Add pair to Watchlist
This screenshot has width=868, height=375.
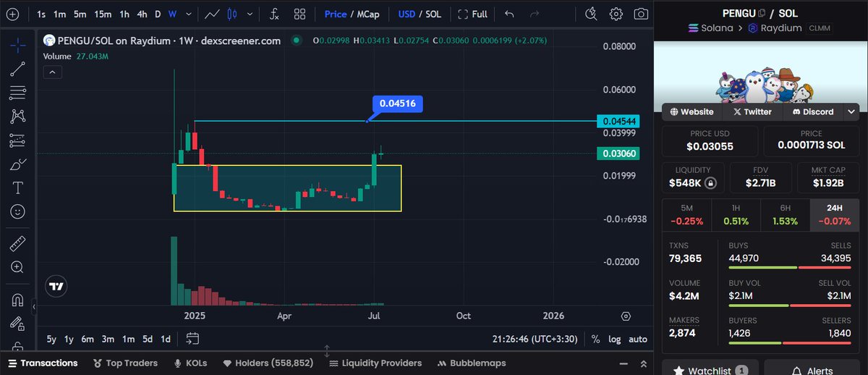[x=710, y=369]
